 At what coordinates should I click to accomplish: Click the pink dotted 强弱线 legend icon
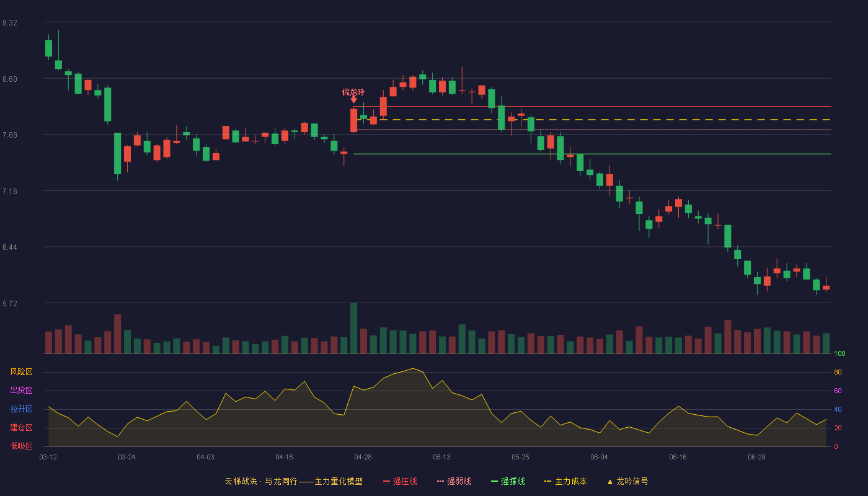[x=440, y=482]
